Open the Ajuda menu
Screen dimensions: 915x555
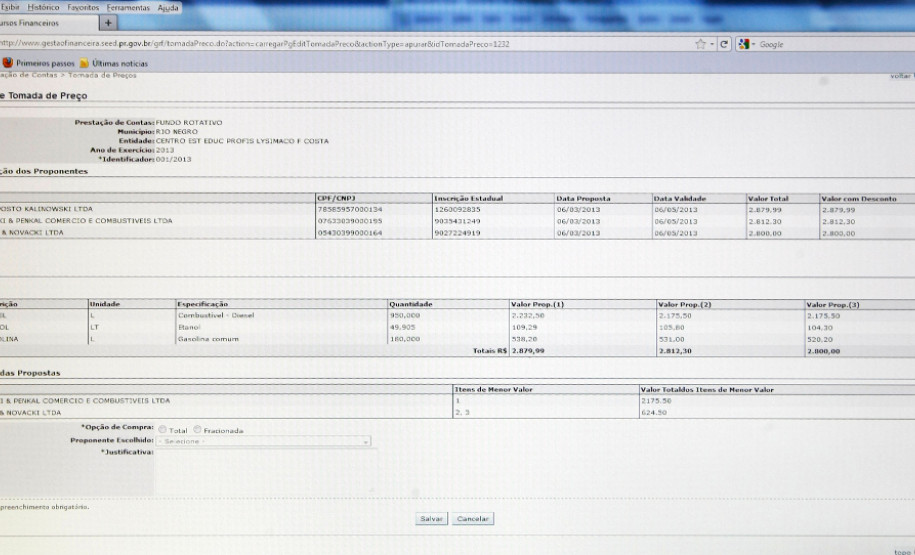168,7
